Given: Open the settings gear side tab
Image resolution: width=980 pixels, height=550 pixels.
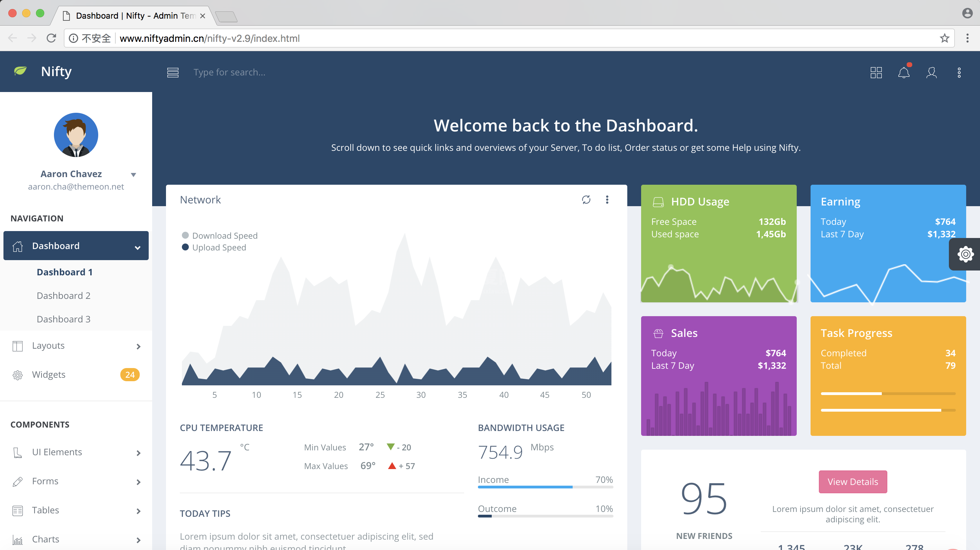Looking at the screenshot, I should click(x=965, y=254).
